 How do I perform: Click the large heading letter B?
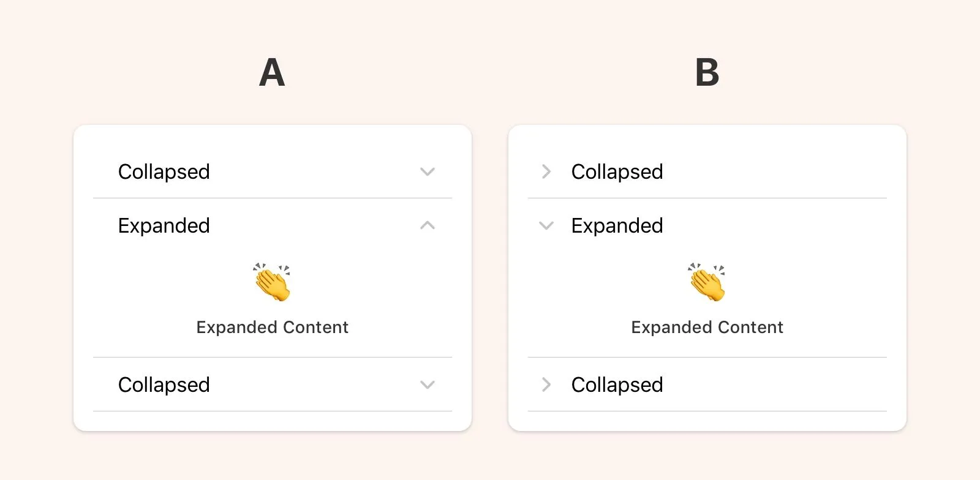coord(707,73)
